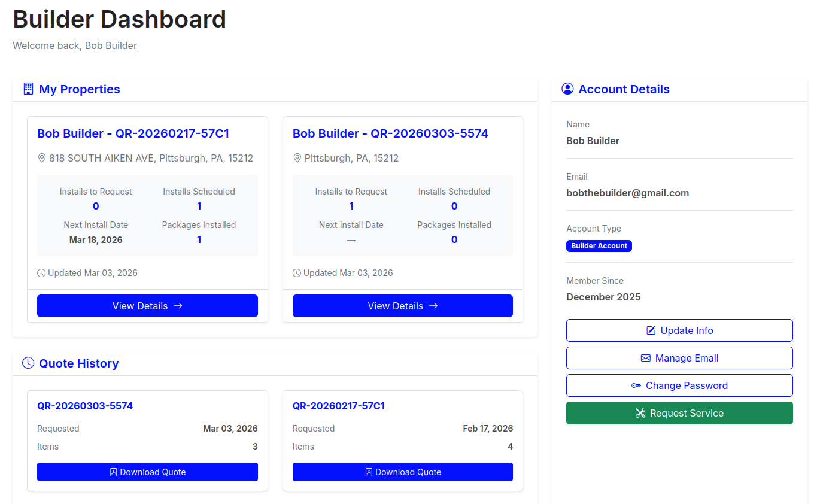Click the user icon beside Account Details
820x504 pixels.
click(x=567, y=89)
